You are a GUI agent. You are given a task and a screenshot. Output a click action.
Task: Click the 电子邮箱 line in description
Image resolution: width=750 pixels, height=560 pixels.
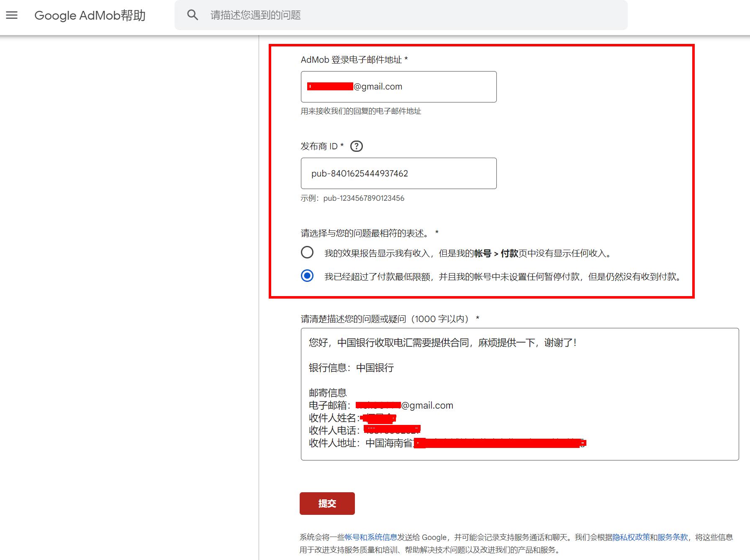pos(381,405)
